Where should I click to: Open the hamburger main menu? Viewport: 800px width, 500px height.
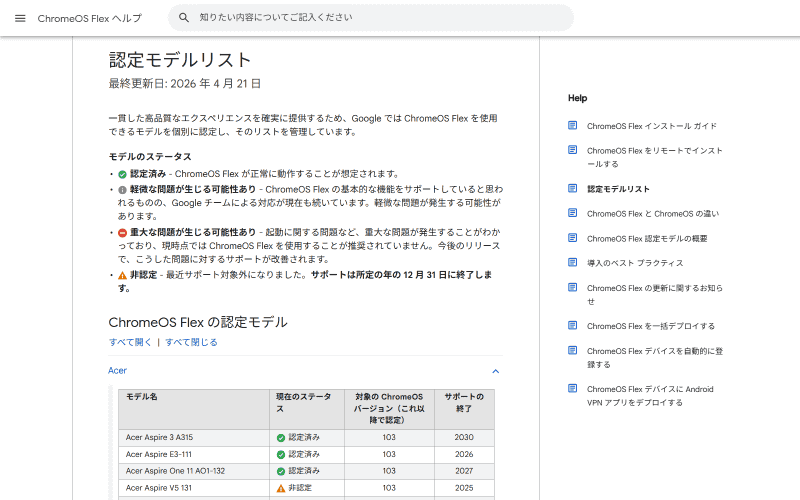(20, 18)
